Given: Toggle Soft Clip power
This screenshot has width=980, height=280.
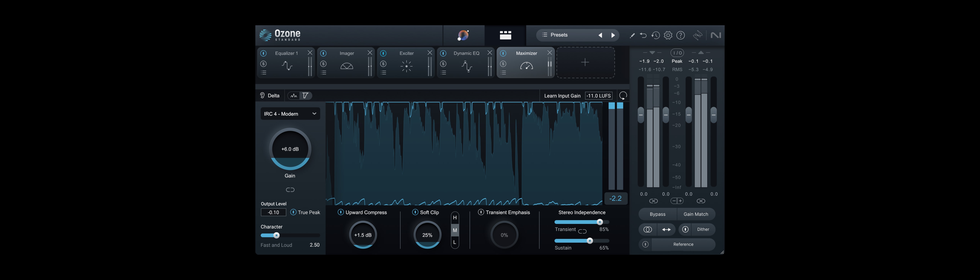Looking at the screenshot, I should [415, 212].
